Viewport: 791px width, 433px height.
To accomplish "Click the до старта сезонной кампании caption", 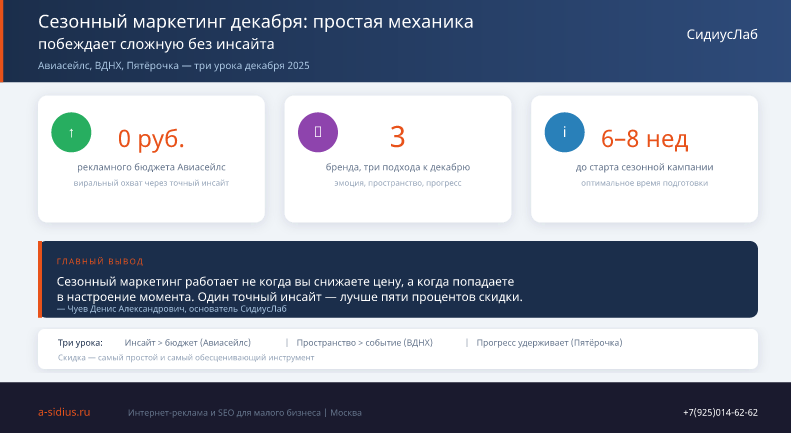I will [644, 167].
